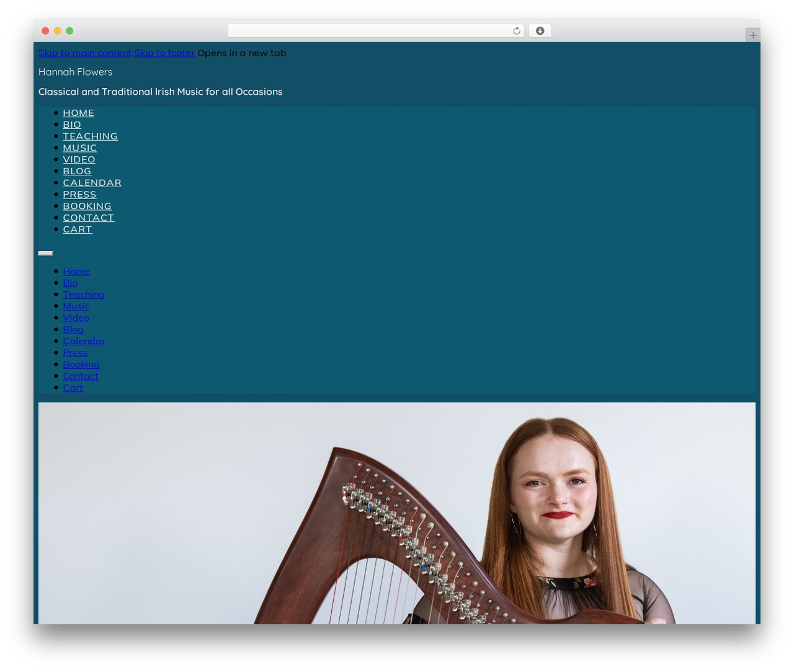This screenshot has height=672, width=794.
Task: View the uppercase CART menu item
Action: [x=78, y=229]
